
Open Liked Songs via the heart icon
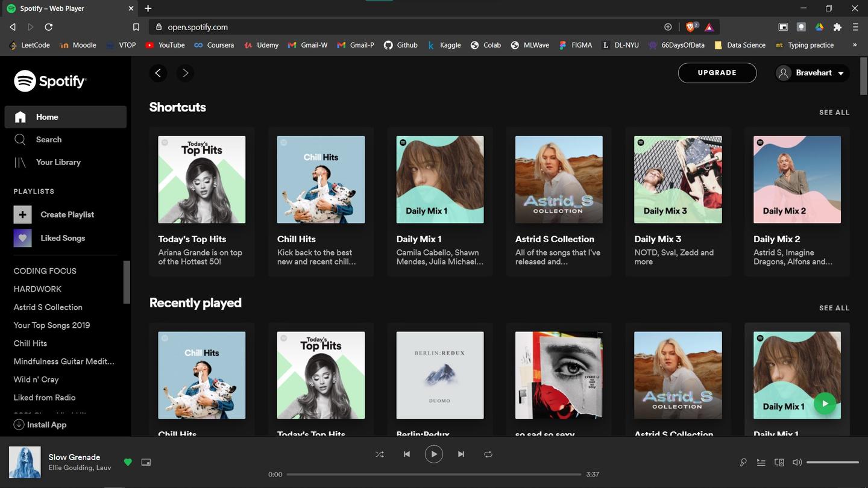click(22, 238)
